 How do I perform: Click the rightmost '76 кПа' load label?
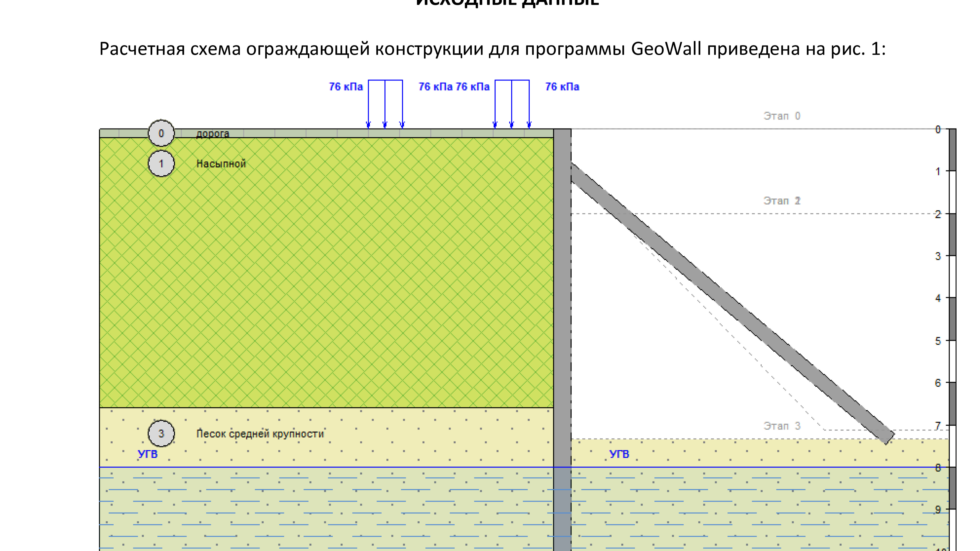562,87
